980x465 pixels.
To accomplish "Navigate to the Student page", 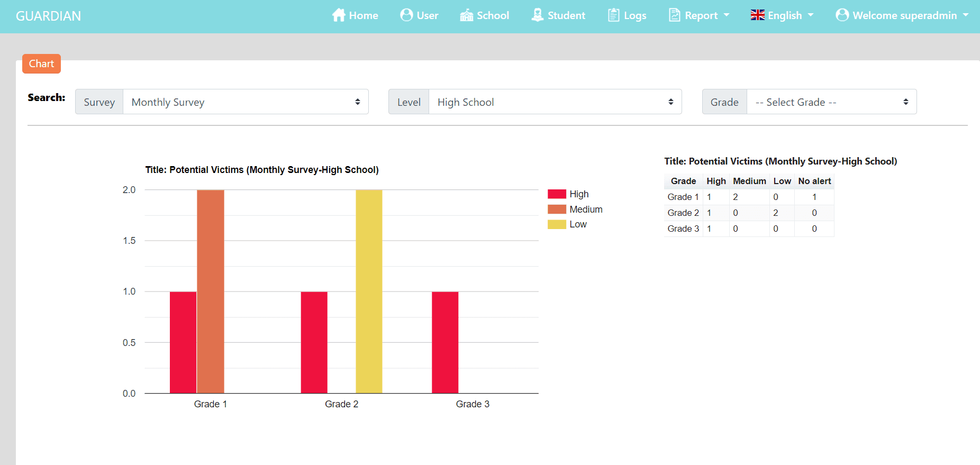I will (558, 15).
